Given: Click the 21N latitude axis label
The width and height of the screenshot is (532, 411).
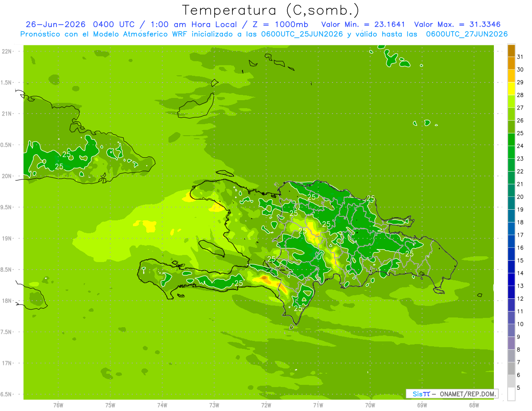Looking at the screenshot, I should coord(7,114).
